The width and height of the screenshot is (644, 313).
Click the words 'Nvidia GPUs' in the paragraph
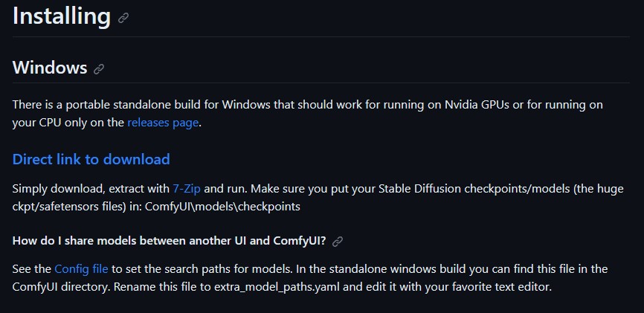[x=477, y=105]
